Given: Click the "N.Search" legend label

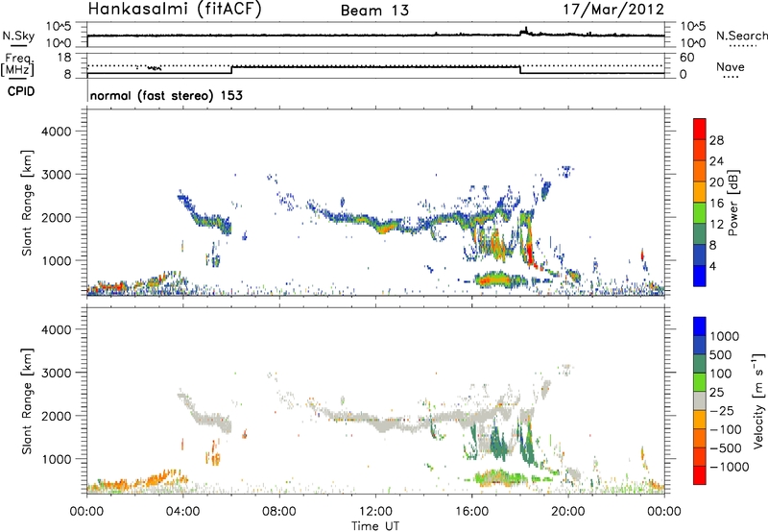Looking at the screenshot, I should click(742, 36).
